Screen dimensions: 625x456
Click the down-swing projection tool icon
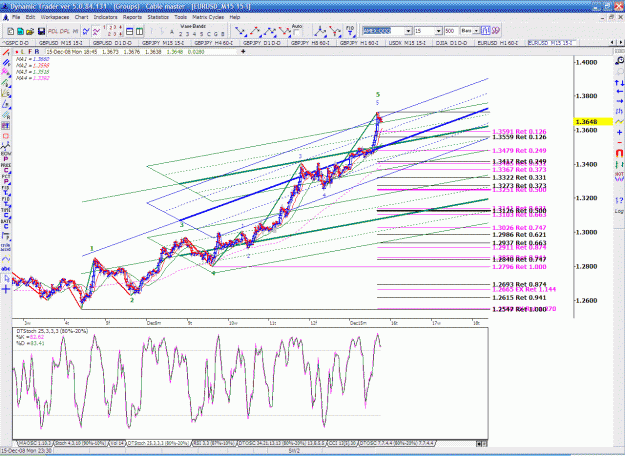pyautogui.click(x=240, y=31)
